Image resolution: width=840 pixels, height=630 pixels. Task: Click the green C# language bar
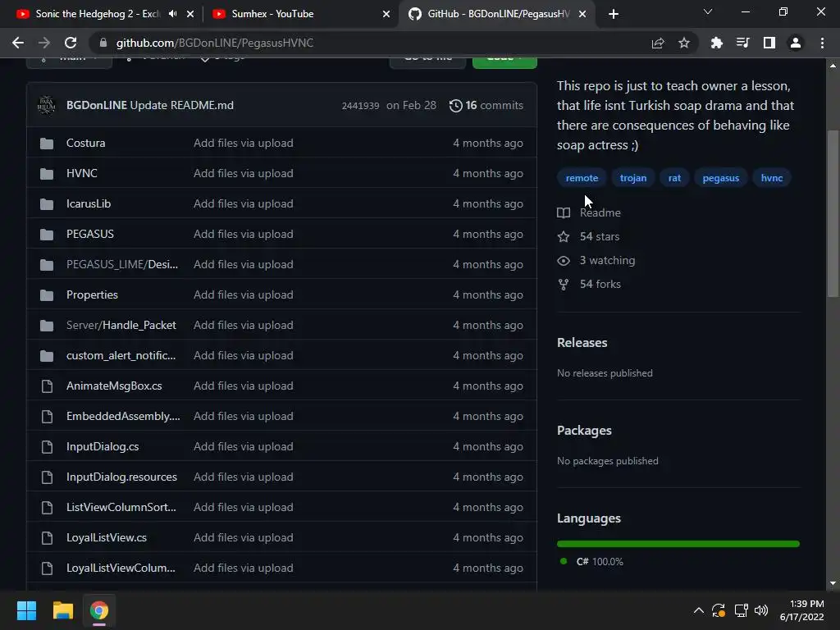point(678,544)
